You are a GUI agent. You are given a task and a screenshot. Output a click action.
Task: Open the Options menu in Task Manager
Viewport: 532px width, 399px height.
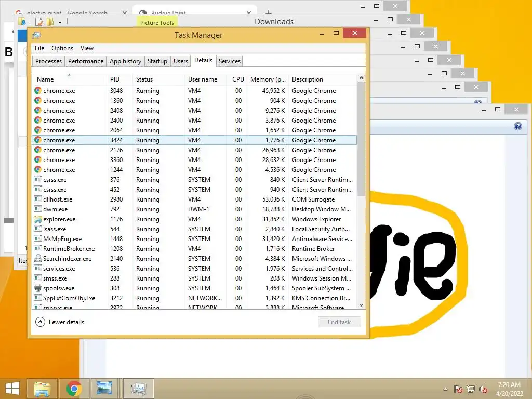click(62, 48)
